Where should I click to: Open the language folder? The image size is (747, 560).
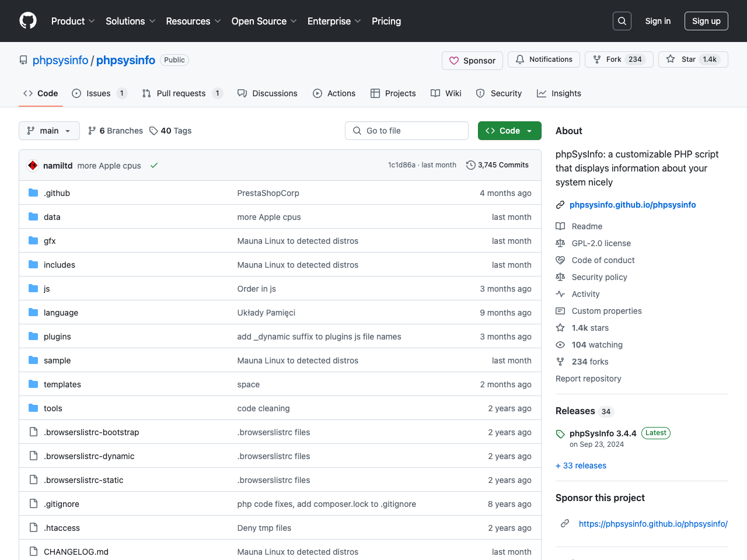pos(61,313)
